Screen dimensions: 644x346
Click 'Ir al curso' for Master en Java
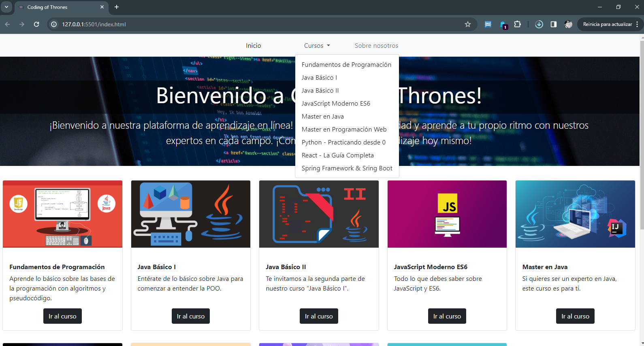point(575,316)
